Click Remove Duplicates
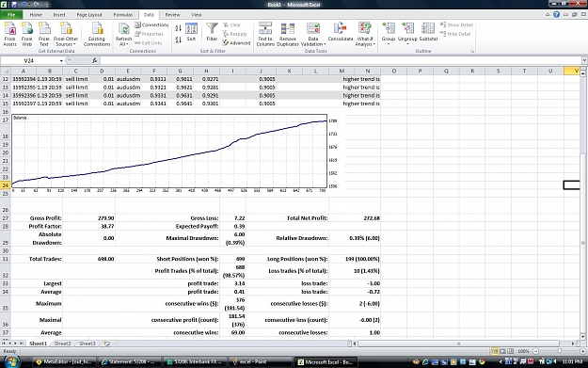The height and width of the screenshot is (368, 588). click(288, 34)
